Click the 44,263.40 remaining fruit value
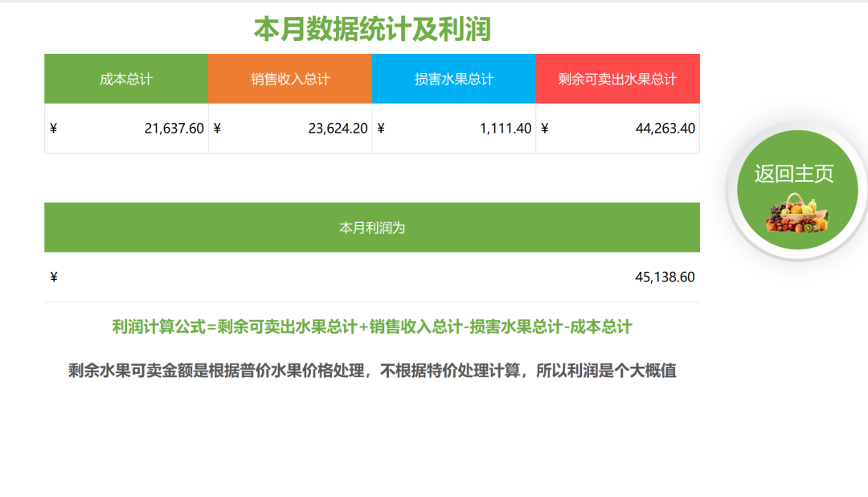This screenshot has height=497, width=868. point(665,129)
